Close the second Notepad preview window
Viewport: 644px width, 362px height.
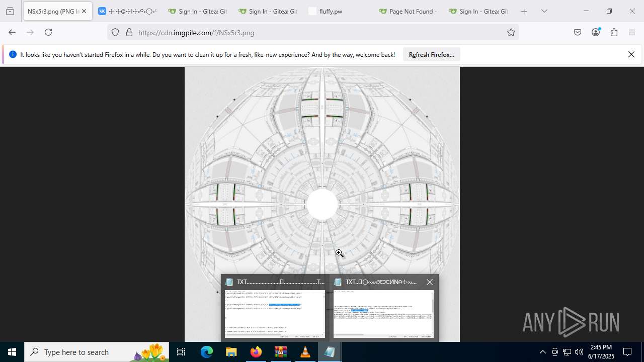pos(430,282)
